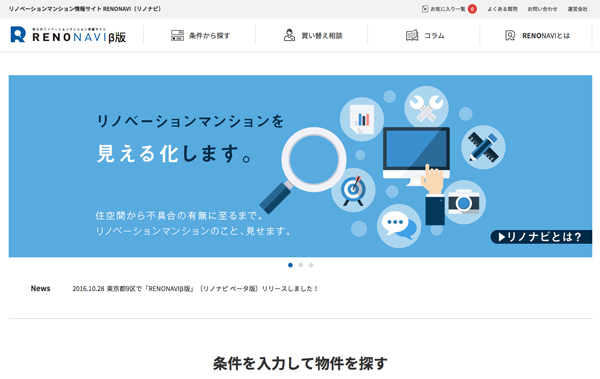
Task: Open the 買い替え相談 menu item
Action: click(x=313, y=36)
